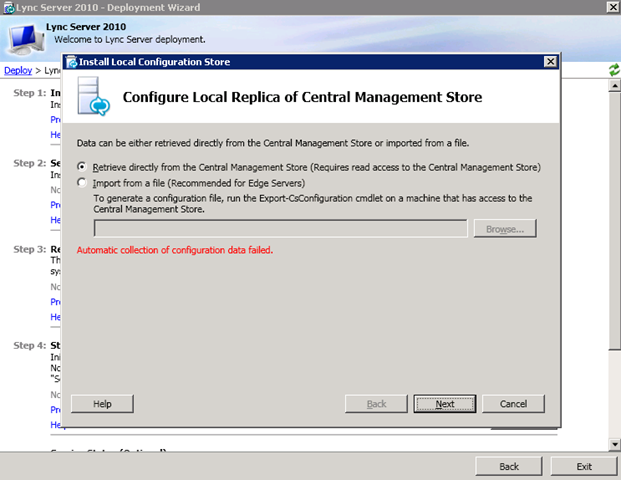Click the green refresh icon in Deployment Wizard

click(614, 70)
